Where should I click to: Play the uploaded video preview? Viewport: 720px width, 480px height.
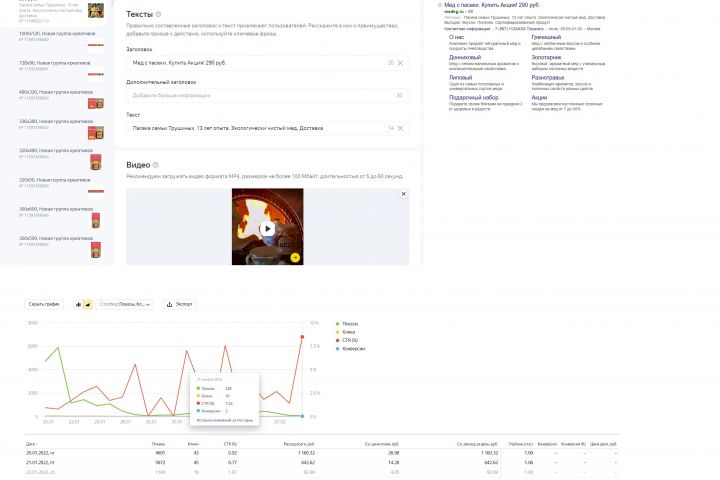pyautogui.click(x=268, y=229)
